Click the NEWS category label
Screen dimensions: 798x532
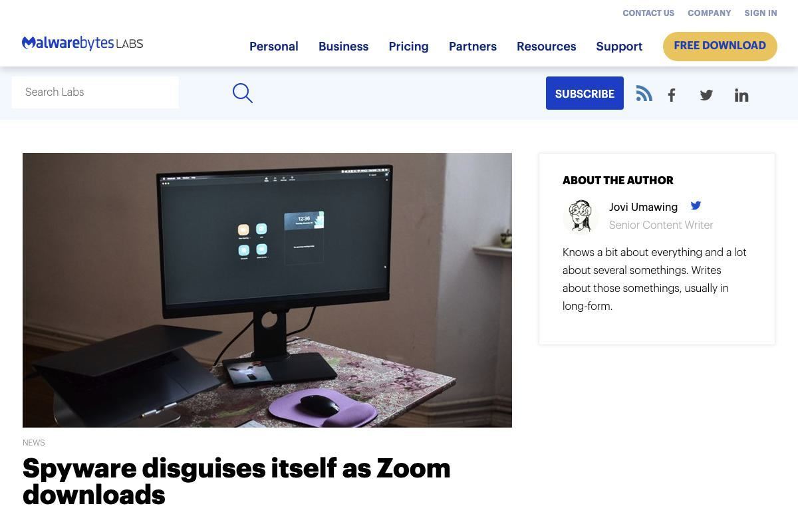(34, 443)
